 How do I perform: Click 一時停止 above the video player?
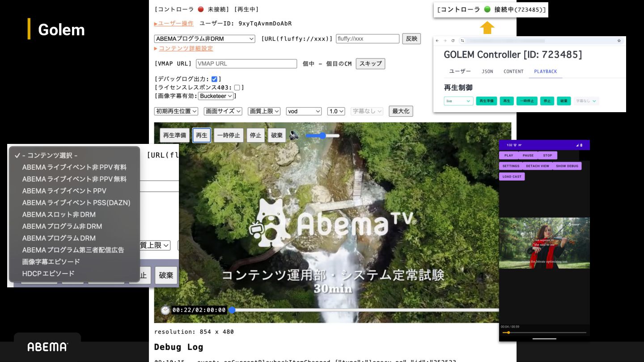(x=229, y=135)
